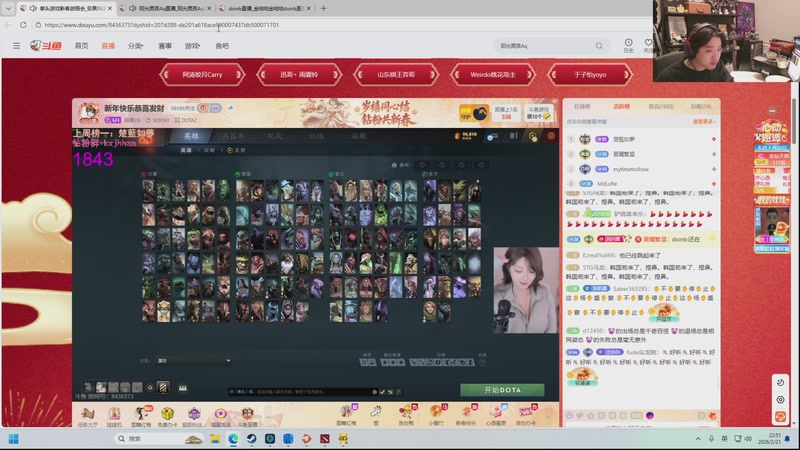Click ranking row MdLufie
800x450 pixels.
coord(642,184)
